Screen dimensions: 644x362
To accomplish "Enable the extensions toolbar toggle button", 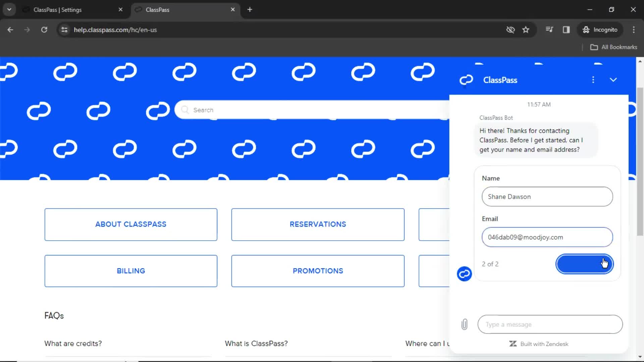I will point(566,30).
